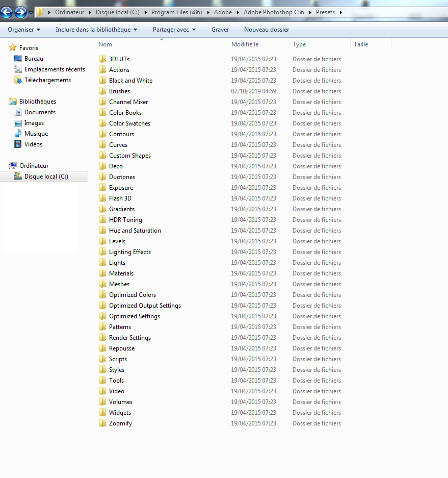
Task: Click the Documents library icon
Action: pos(18,112)
